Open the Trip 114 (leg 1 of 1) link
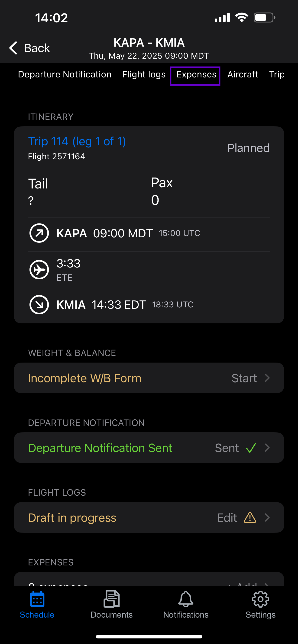Screen dimensions: 298x644 77,141
